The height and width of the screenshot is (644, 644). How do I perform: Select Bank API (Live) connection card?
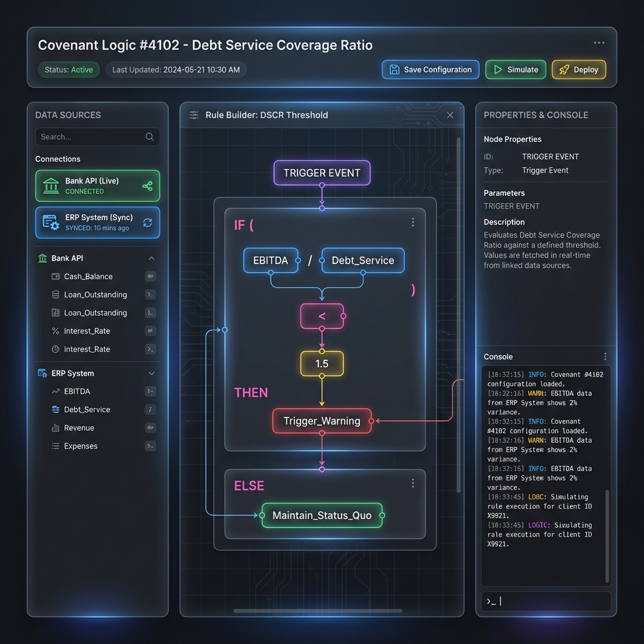(x=97, y=186)
